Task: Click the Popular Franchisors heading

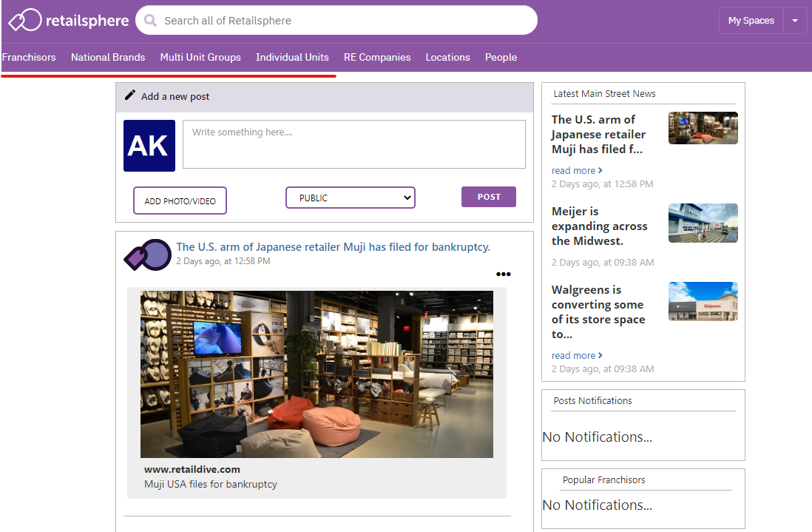Action: [x=603, y=479]
